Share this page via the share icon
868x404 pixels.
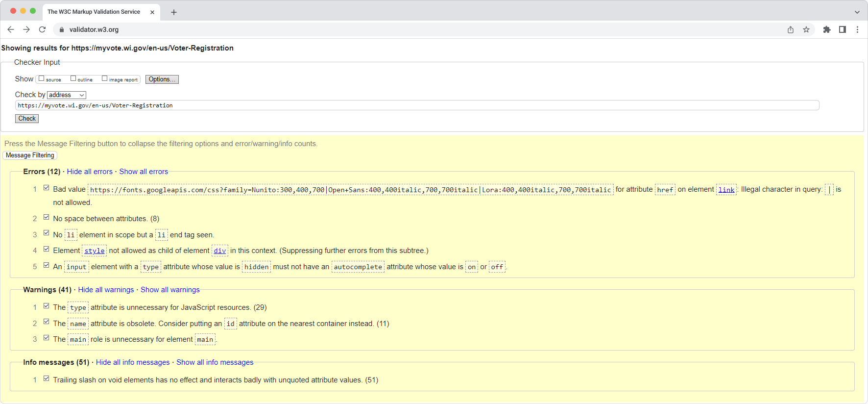point(791,29)
